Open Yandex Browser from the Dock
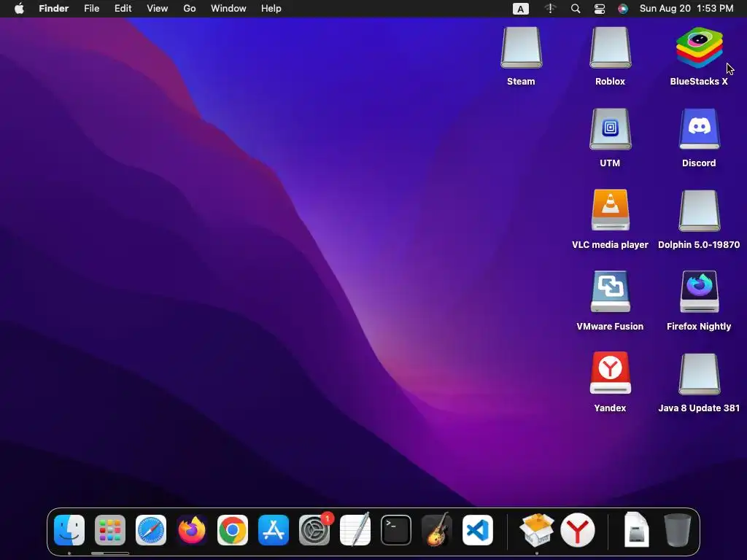This screenshot has height=560, width=747. coord(578,530)
